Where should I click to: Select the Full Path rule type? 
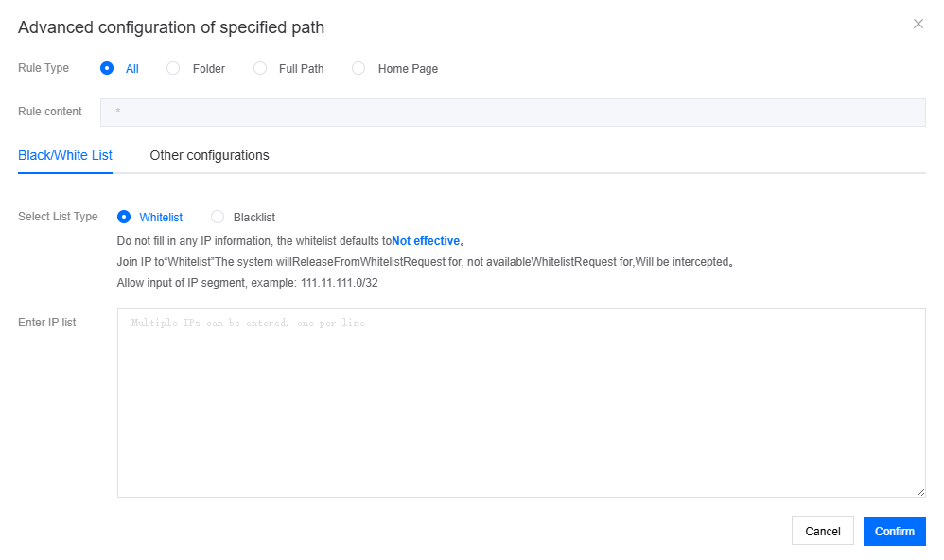coord(260,68)
